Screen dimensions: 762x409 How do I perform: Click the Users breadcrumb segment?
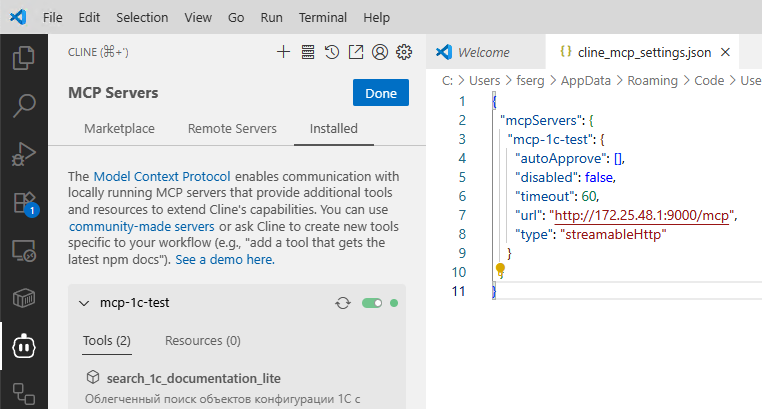[484, 81]
